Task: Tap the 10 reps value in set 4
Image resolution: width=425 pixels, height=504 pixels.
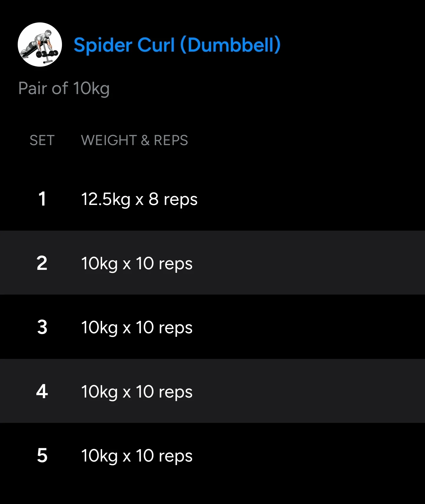Action: point(164,392)
